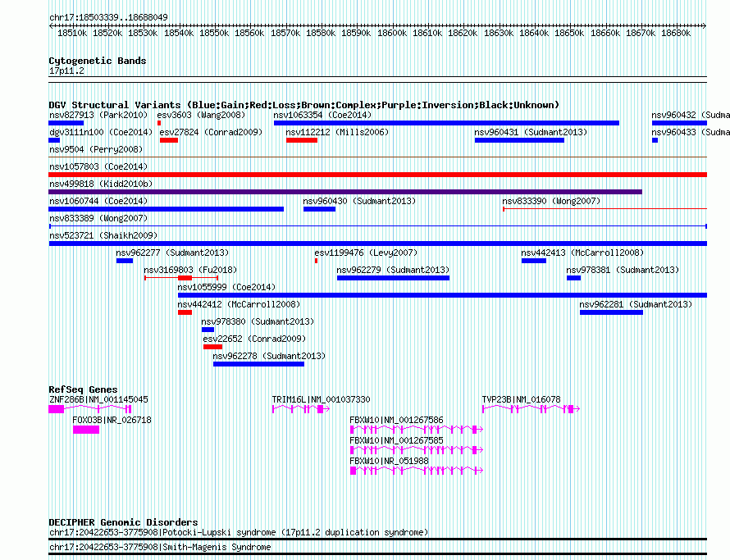
Task: Click the Cytogenetic Bands track title
Action: coord(98,61)
